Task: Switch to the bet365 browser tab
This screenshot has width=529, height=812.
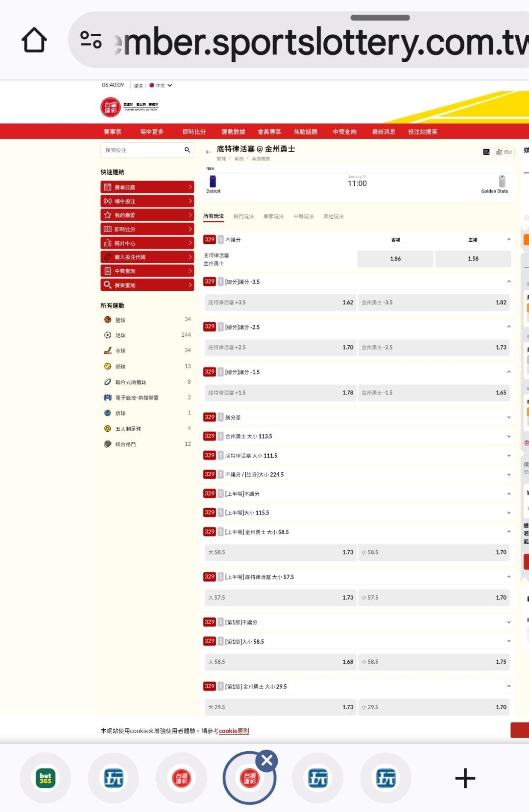Action: tap(45, 778)
